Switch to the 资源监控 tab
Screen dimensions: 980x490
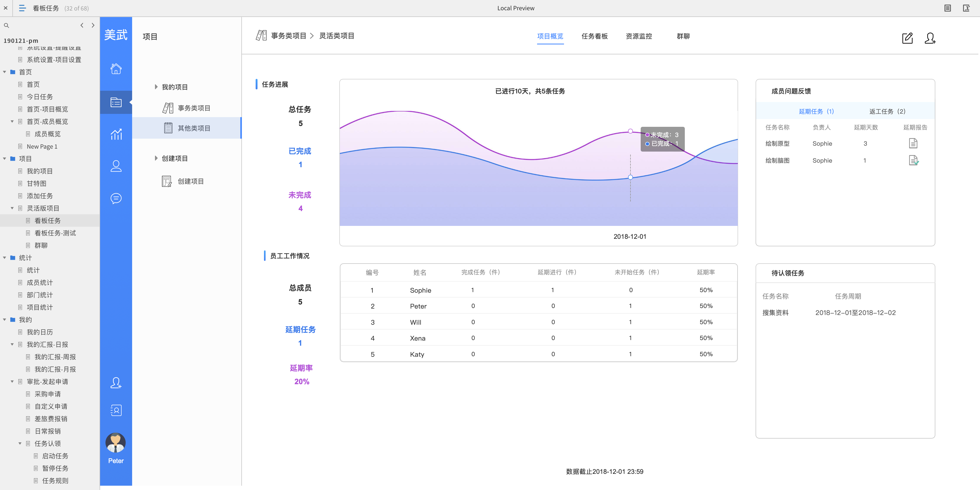(x=639, y=36)
